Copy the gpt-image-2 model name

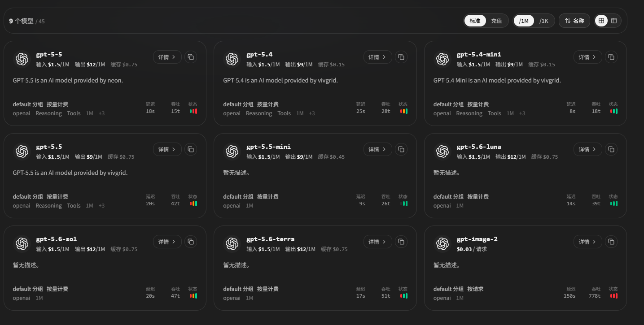click(x=611, y=242)
